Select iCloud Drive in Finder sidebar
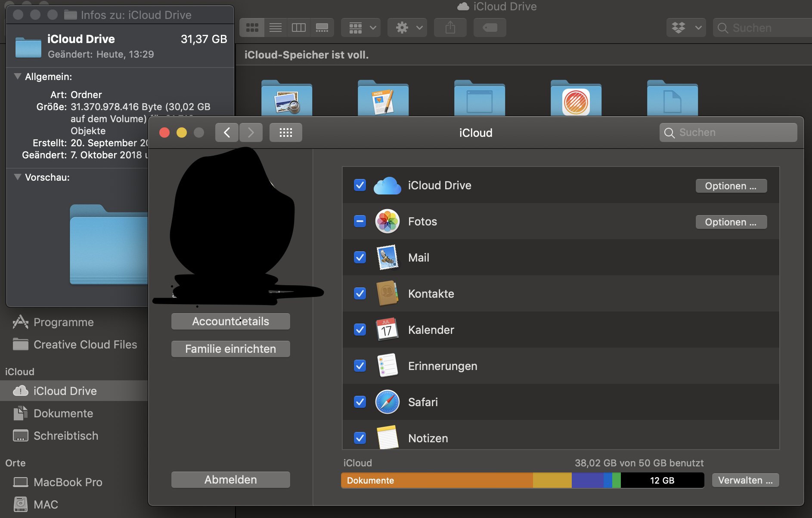Viewport: 812px width, 518px height. coord(74,391)
